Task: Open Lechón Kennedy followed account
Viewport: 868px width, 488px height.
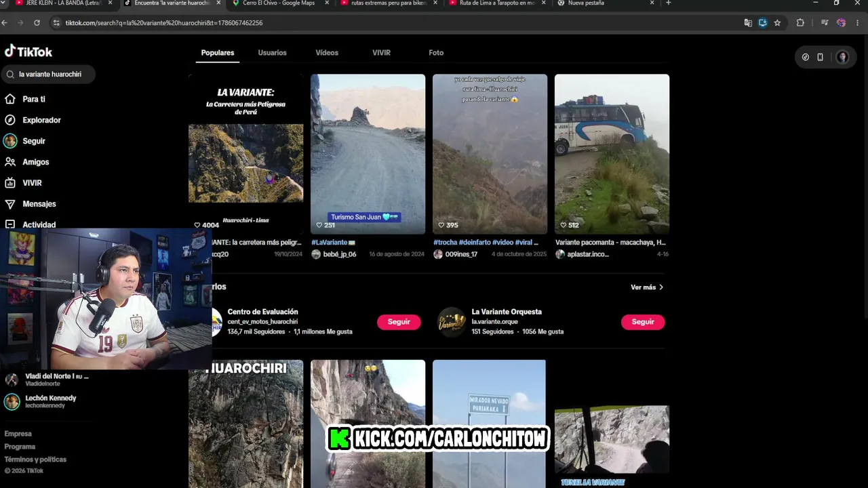Action: click(x=41, y=401)
